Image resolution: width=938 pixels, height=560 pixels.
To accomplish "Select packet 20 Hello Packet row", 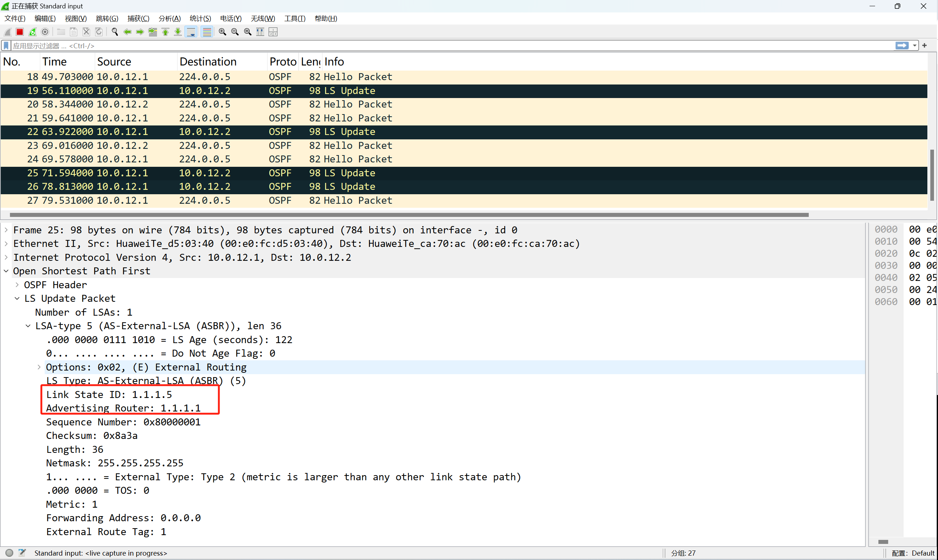I will (x=464, y=104).
